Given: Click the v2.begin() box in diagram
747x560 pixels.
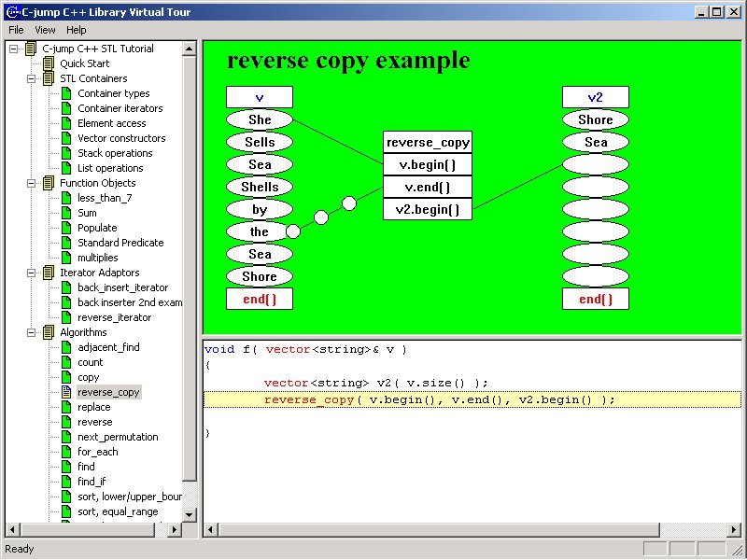Looking at the screenshot, I should tap(428, 209).
